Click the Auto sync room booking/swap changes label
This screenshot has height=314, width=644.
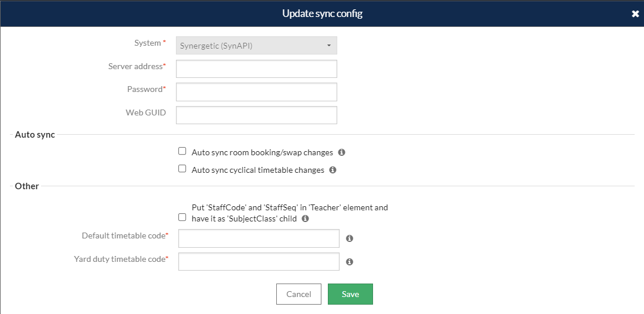click(262, 152)
